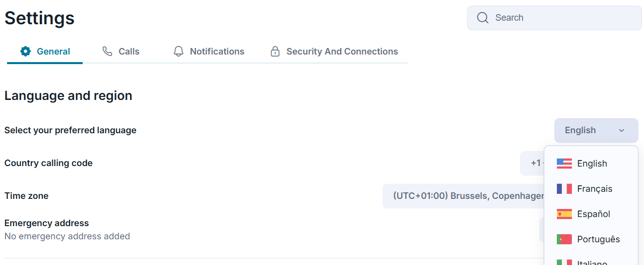This screenshot has height=265, width=644.
Task: Click the French flag icon
Action: click(x=564, y=189)
